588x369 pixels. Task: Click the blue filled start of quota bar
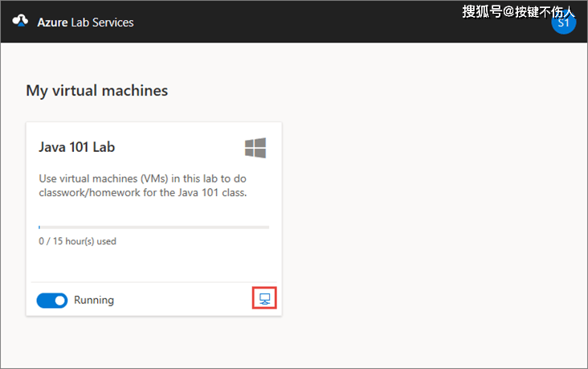point(39,228)
